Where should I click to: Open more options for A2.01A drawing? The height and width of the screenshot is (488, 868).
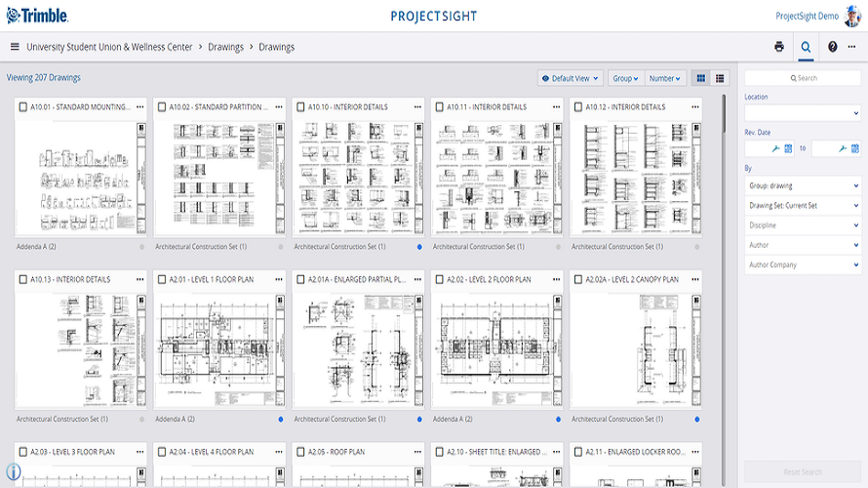point(418,280)
